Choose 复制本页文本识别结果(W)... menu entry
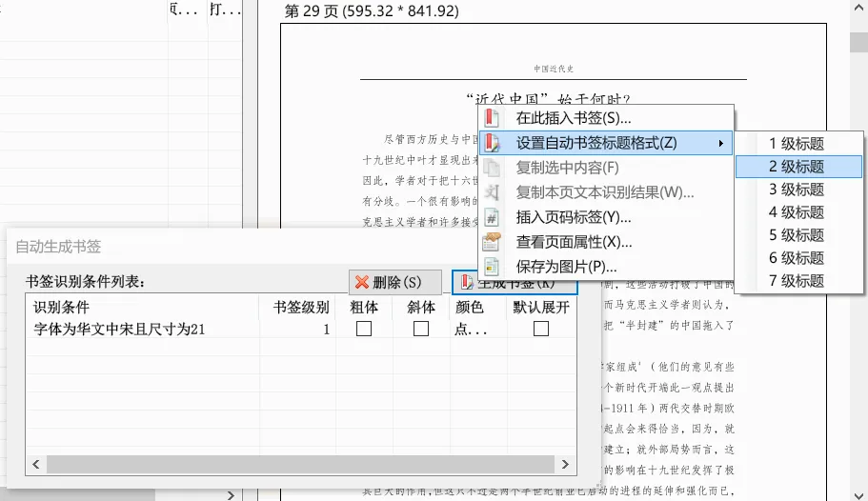The image size is (868, 501). point(606,192)
